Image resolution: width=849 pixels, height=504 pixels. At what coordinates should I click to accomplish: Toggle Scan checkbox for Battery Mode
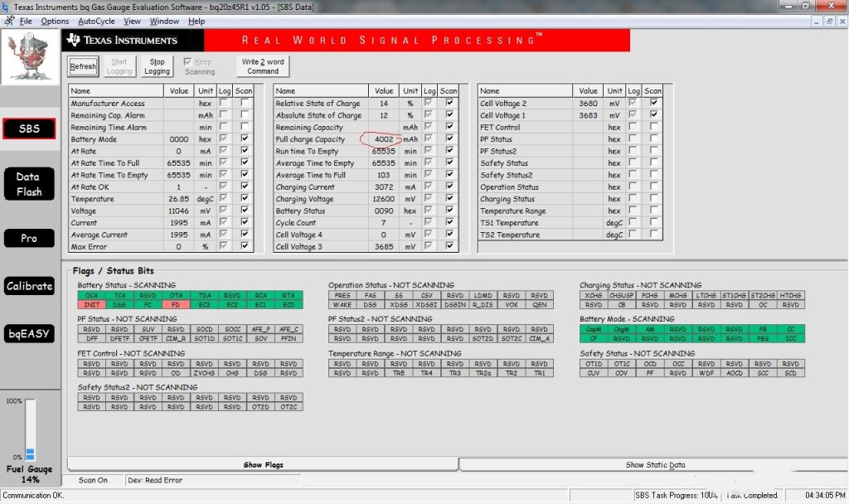point(245,138)
